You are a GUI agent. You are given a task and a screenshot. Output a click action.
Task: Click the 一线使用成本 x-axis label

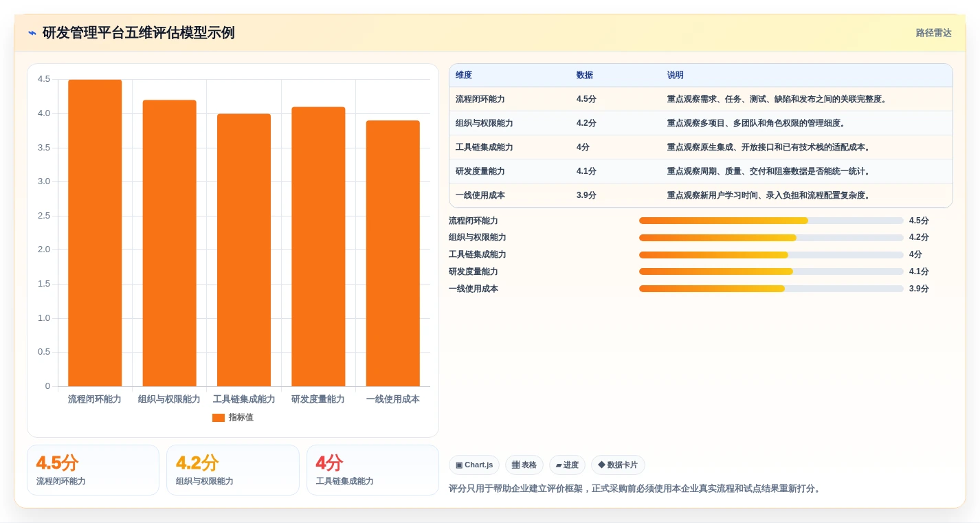393,399
